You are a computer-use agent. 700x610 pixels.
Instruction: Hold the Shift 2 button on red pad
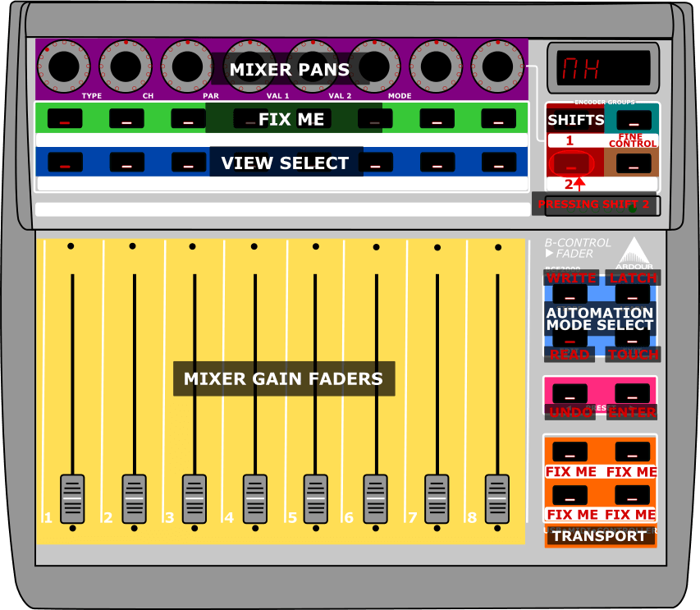[x=571, y=163]
